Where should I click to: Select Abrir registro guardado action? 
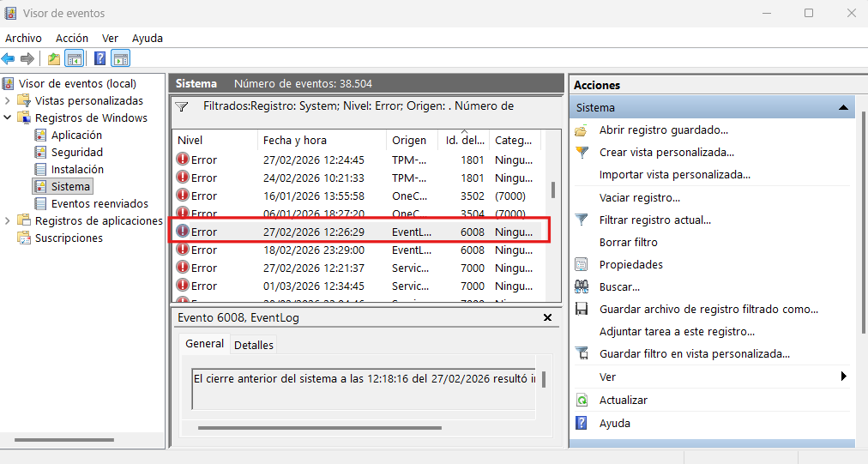663,130
